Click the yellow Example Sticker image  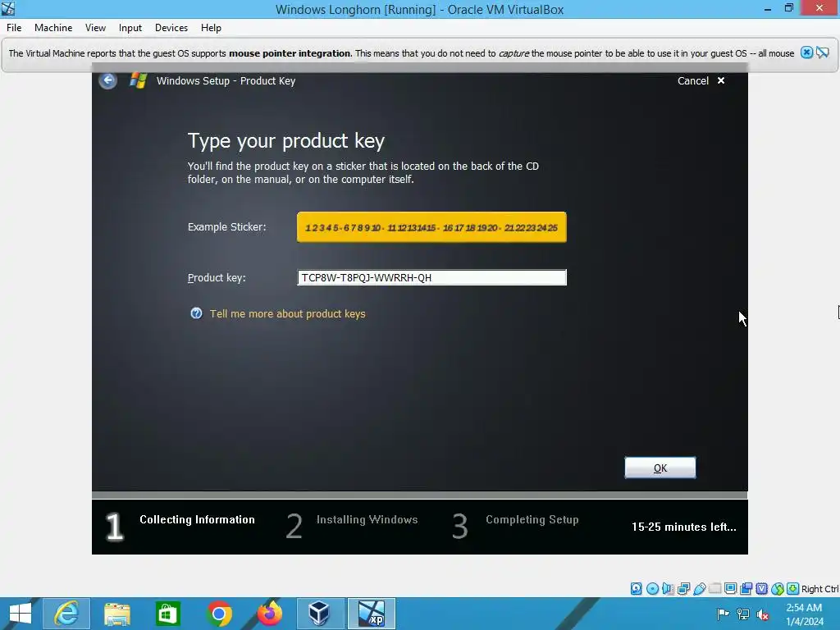click(x=431, y=227)
